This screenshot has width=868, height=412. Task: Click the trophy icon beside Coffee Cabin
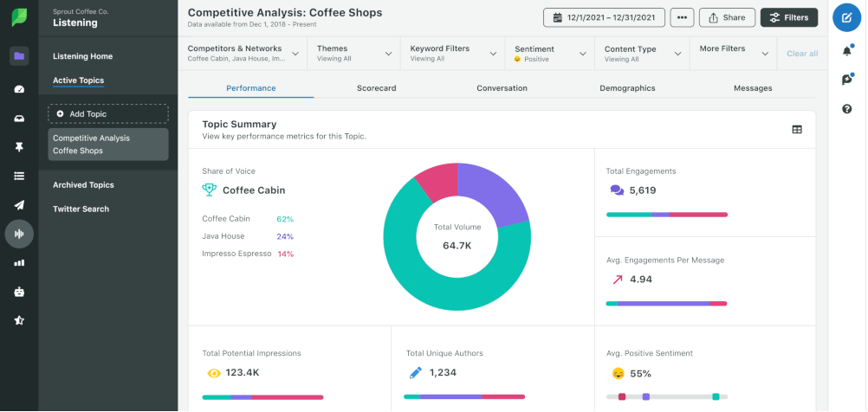point(210,190)
